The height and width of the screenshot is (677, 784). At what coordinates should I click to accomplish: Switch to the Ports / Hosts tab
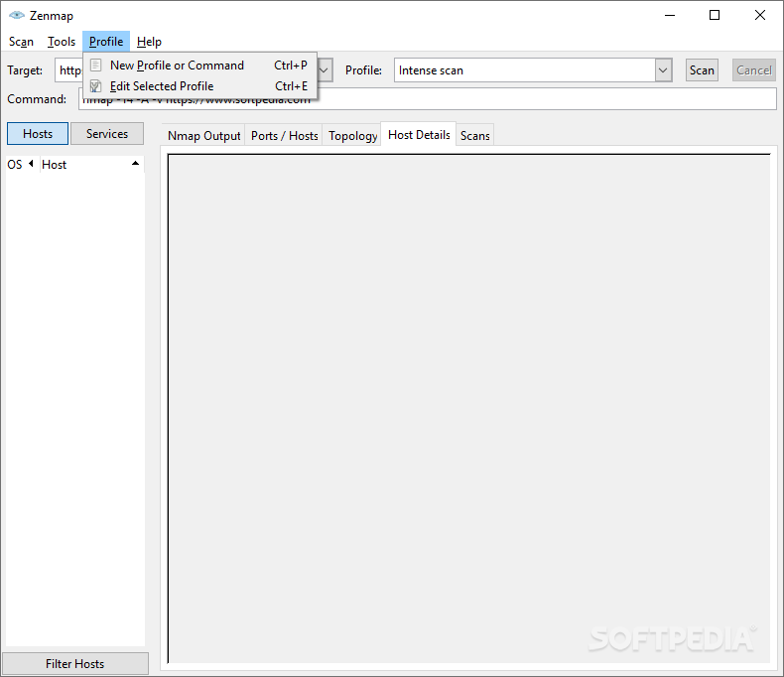284,136
